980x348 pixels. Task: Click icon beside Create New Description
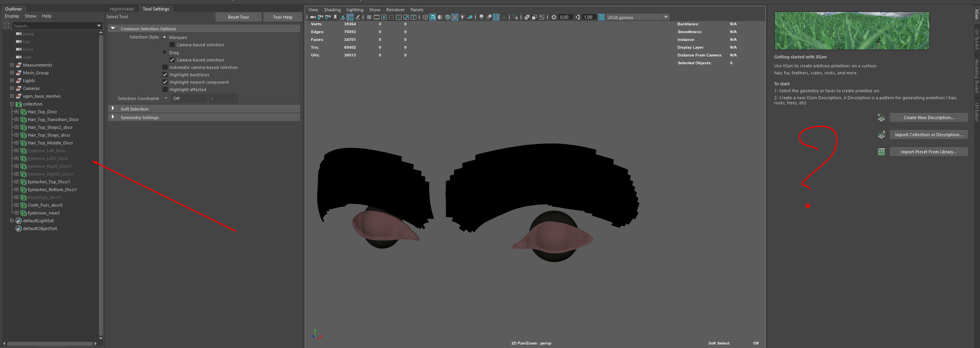pyautogui.click(x=881, y=118)
